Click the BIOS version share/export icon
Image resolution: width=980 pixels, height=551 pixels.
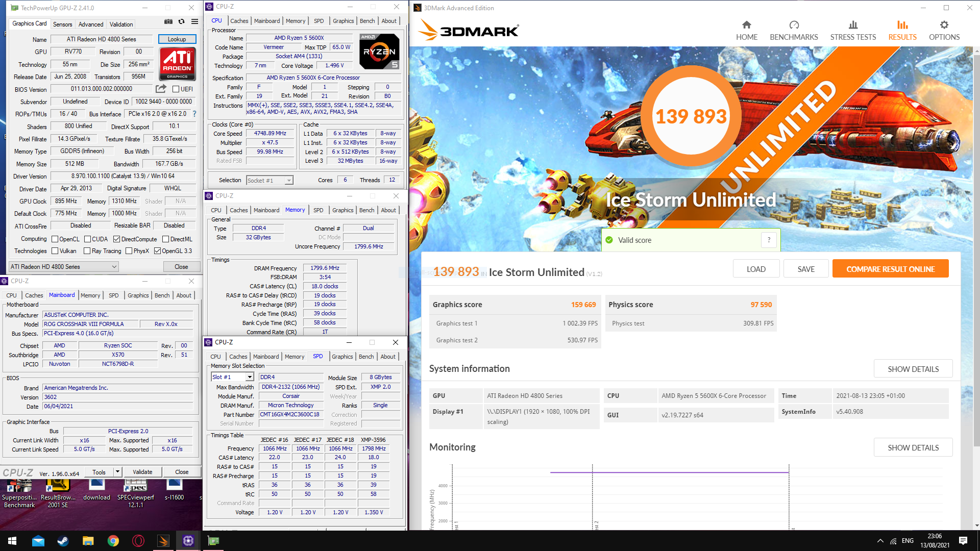click(161, 89)
